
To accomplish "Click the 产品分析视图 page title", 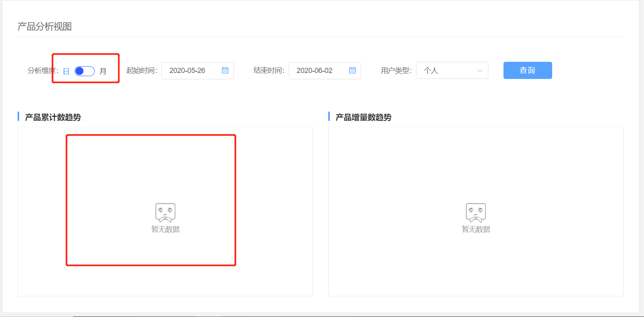I will click(x=45, y=26).
